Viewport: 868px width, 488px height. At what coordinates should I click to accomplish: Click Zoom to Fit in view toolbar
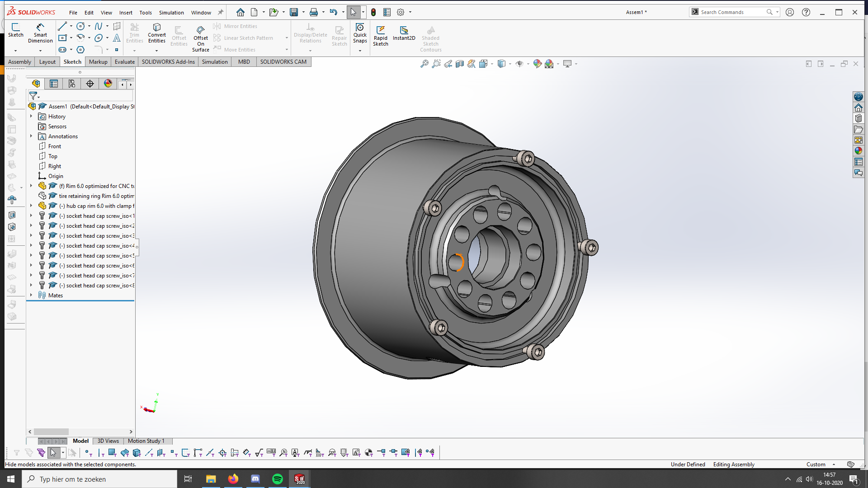coord(424,64)
